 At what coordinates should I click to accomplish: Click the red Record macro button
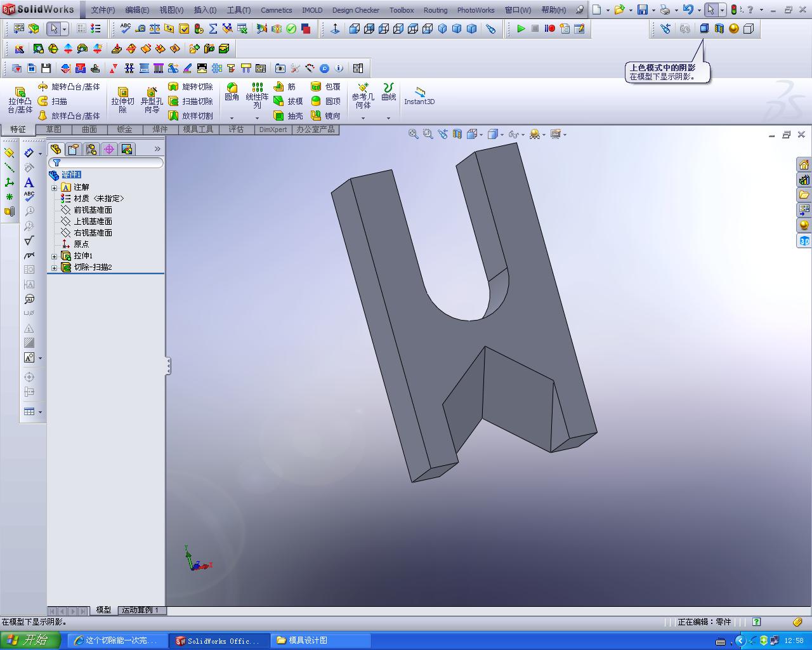[x=550, y=29]
